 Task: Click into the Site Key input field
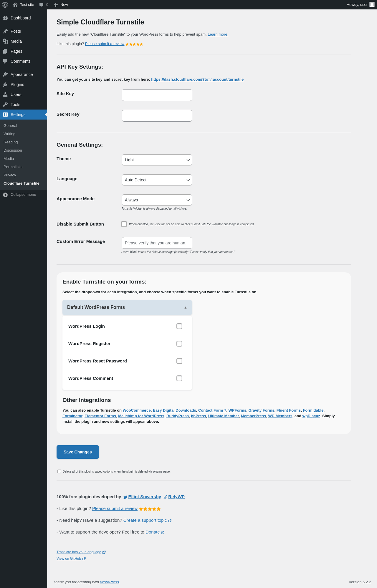[157, 95]
